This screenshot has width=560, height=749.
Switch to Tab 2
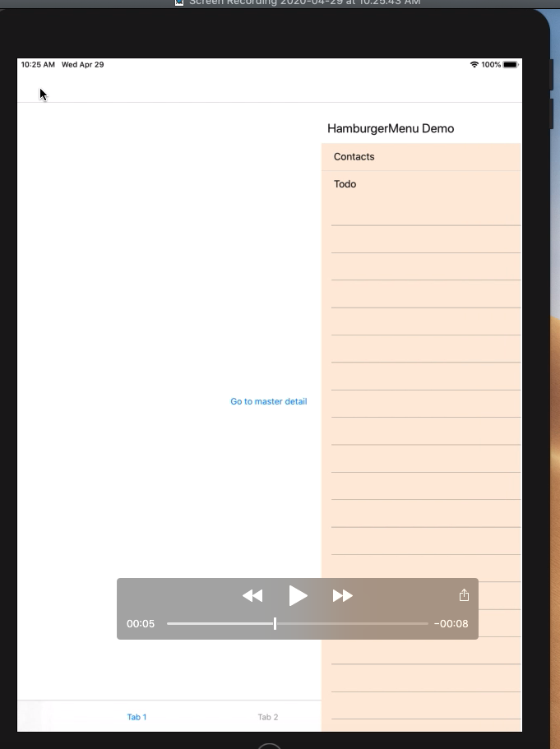[267, 717]
